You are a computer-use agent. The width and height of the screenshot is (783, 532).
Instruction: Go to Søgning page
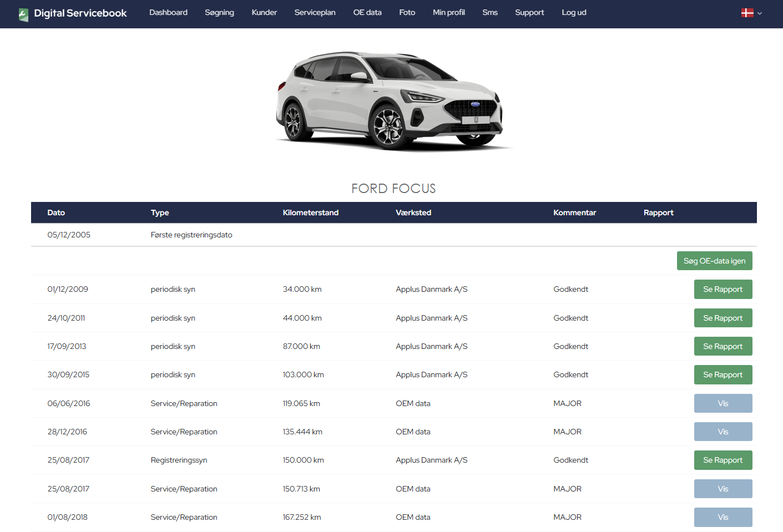pos(219,12)
